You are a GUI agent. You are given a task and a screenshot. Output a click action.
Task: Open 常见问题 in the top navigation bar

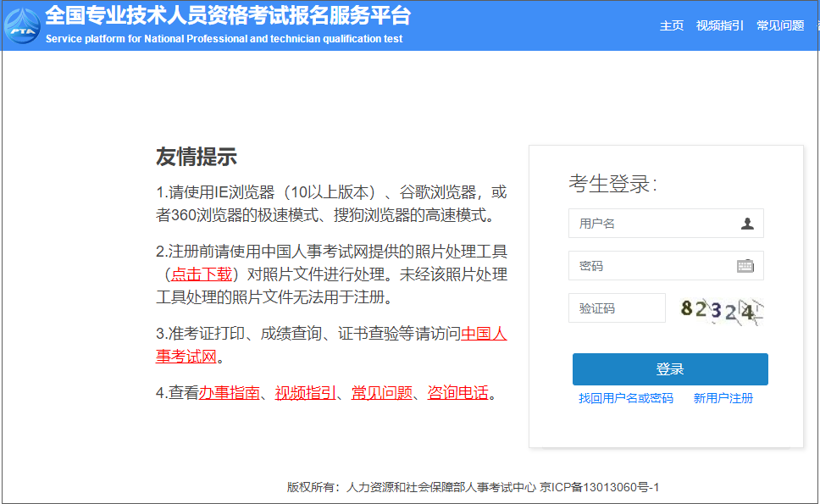tap(779, 25)
